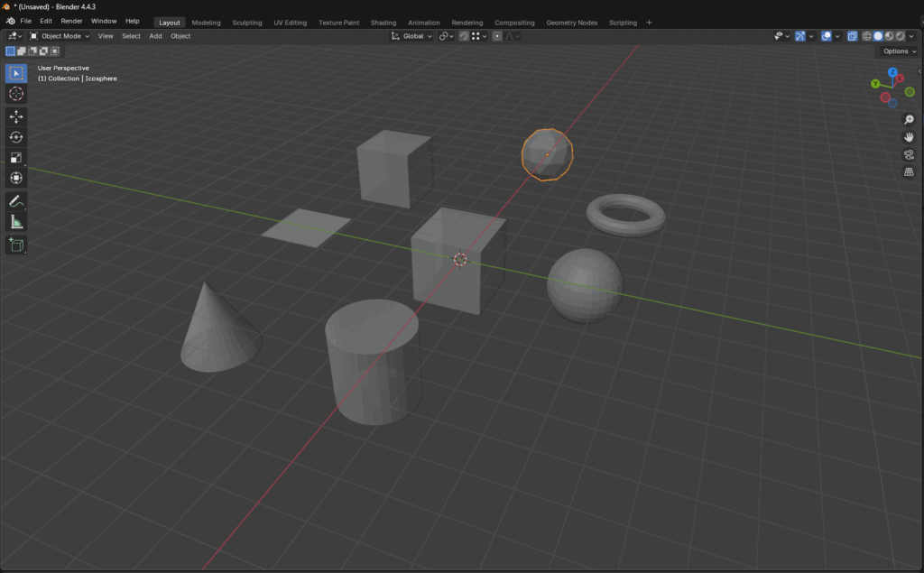Open the Help menu

coord(132,22)
